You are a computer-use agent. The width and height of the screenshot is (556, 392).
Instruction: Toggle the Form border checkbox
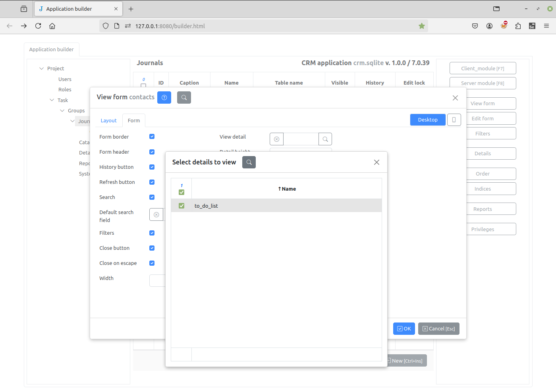[152, 137]
